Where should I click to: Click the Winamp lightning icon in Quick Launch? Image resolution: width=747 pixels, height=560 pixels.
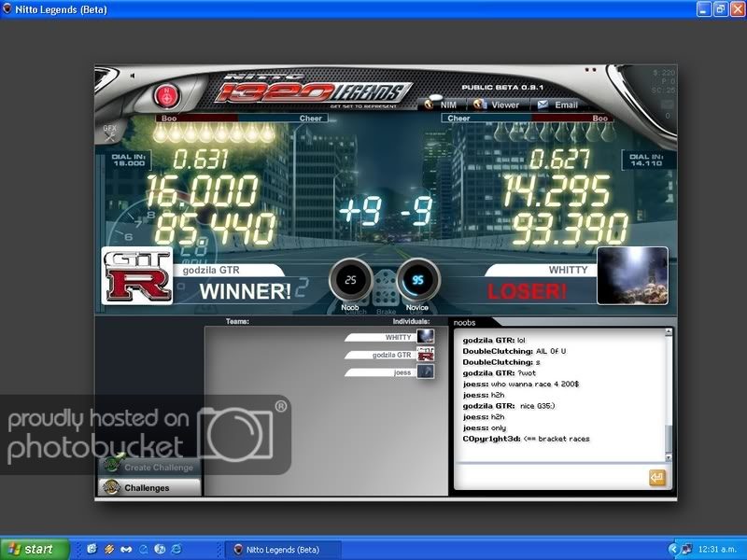click(x=109, y=549)
